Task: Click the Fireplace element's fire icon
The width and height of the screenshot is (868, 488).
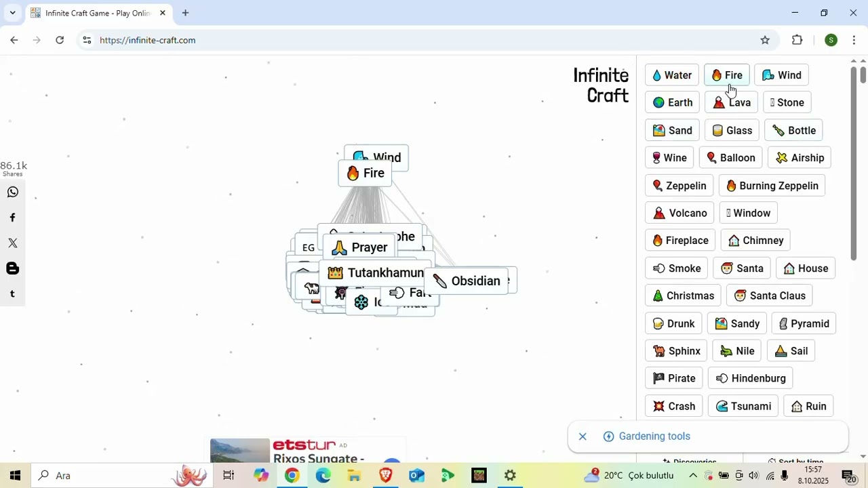Action: coord(657,241)
